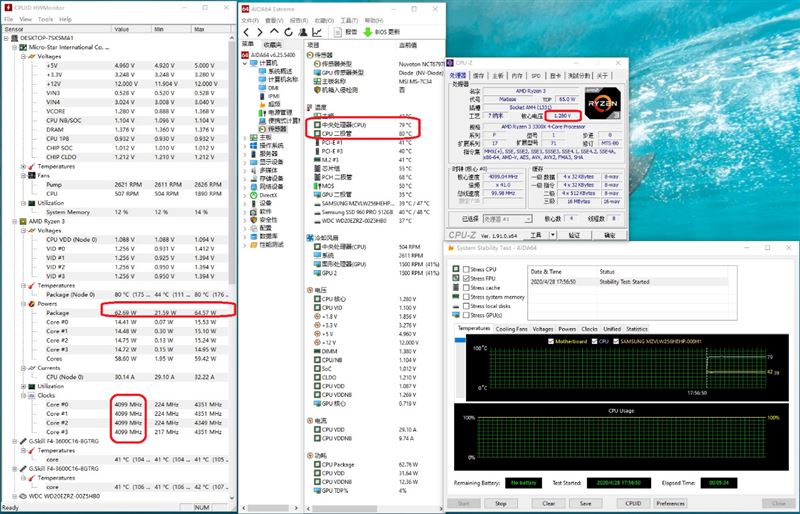Collapse the AMD Ryzen 3 node in HWMonitor
This screenshot has width=800, height=514.
pos(14,221)
